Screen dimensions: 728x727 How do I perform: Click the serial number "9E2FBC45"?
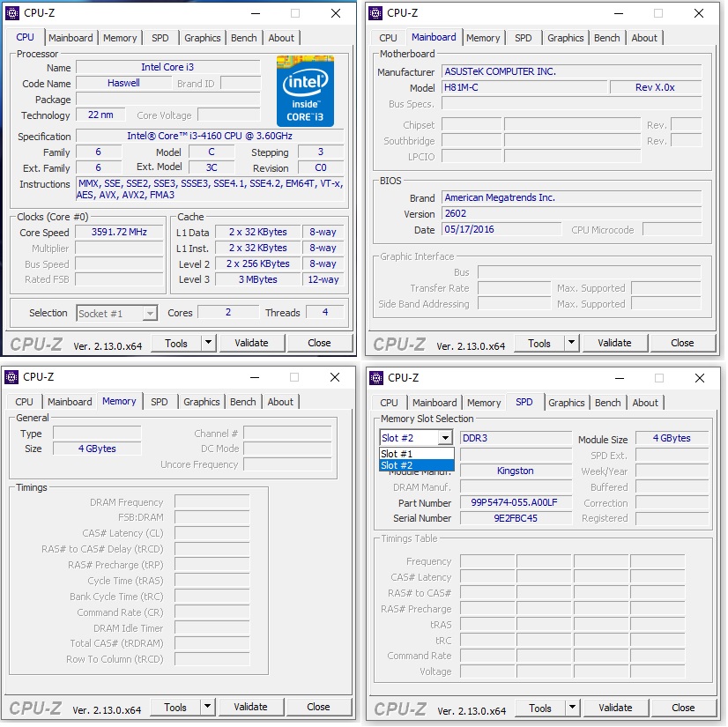click(516, 518)
